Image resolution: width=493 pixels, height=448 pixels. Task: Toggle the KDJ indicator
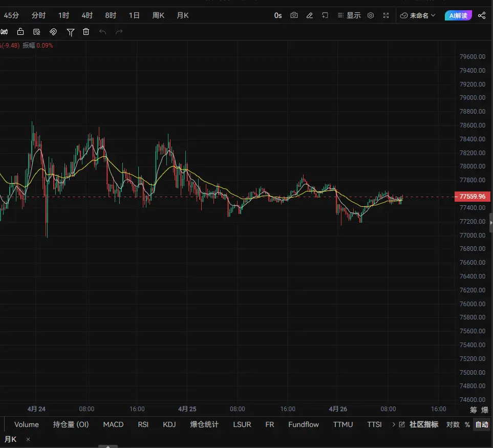[169, 424]
